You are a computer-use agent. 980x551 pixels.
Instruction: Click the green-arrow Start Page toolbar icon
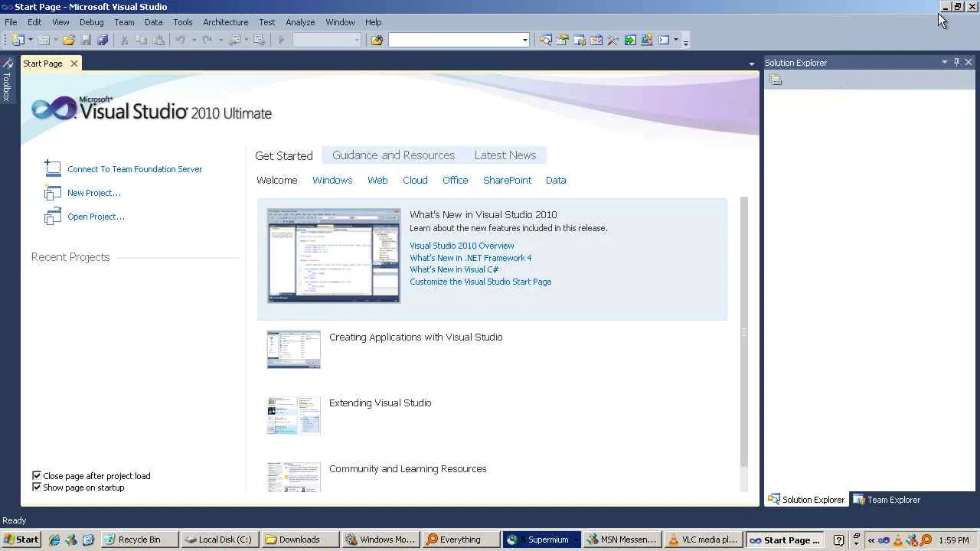(630, 40)
